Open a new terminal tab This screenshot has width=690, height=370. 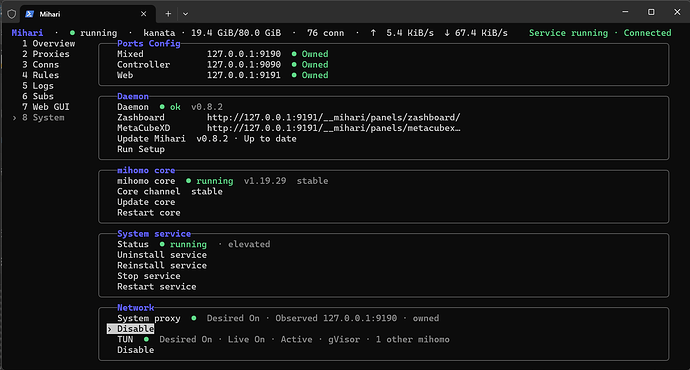(168, 14)
